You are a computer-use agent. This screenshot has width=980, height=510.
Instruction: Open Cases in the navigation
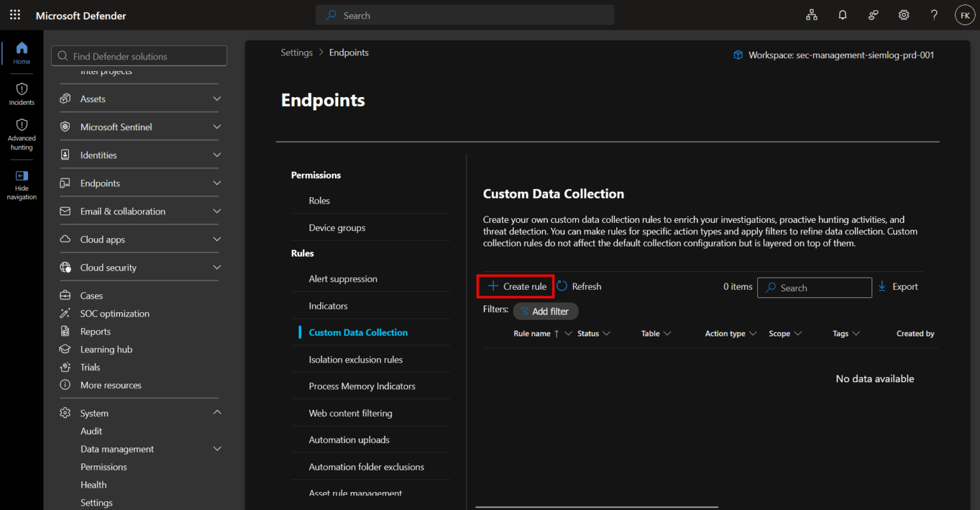(x=91, y=296)
